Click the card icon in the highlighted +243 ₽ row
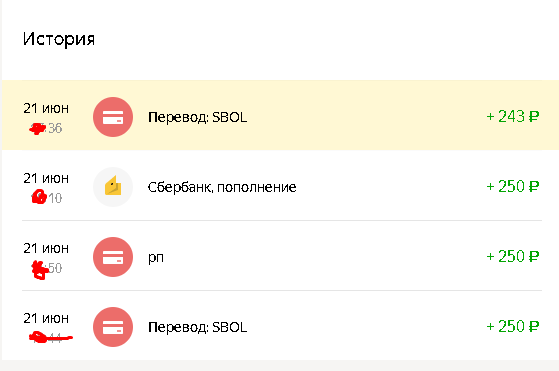The width and height of the screenshot is (559, 371). click(x=113, y=117)
